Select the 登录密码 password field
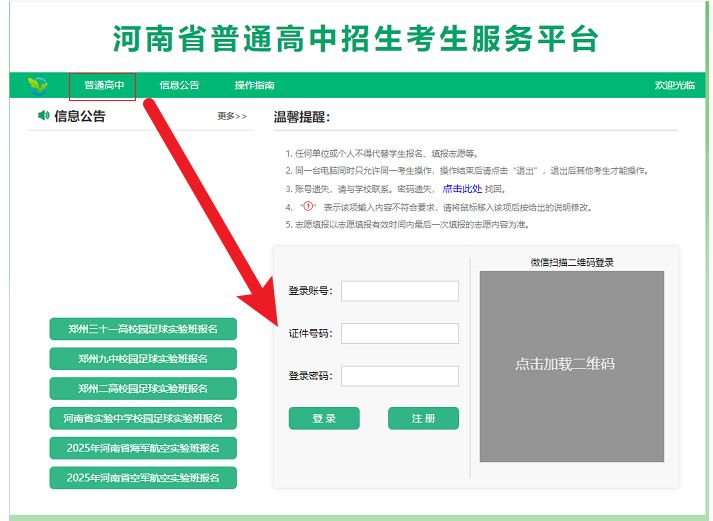The height and width of the screenshot is (521, 713). point(399,376)
